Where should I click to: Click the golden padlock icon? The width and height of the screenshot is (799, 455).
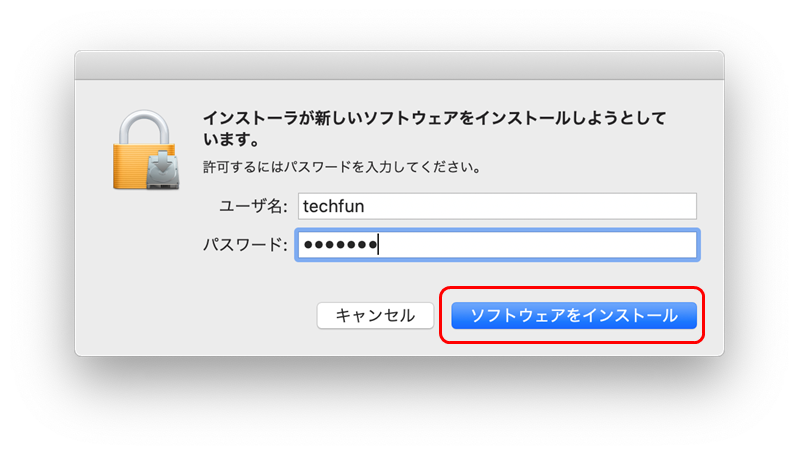146,150
